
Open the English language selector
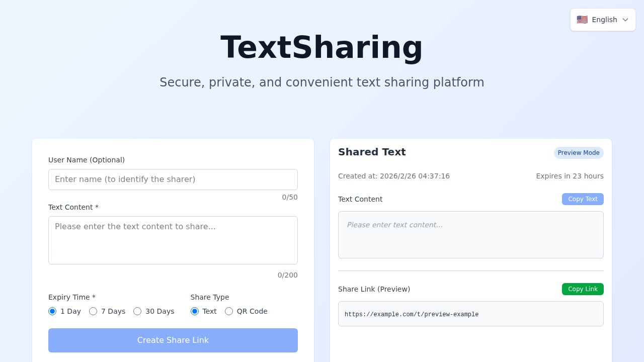click(602, 20)
